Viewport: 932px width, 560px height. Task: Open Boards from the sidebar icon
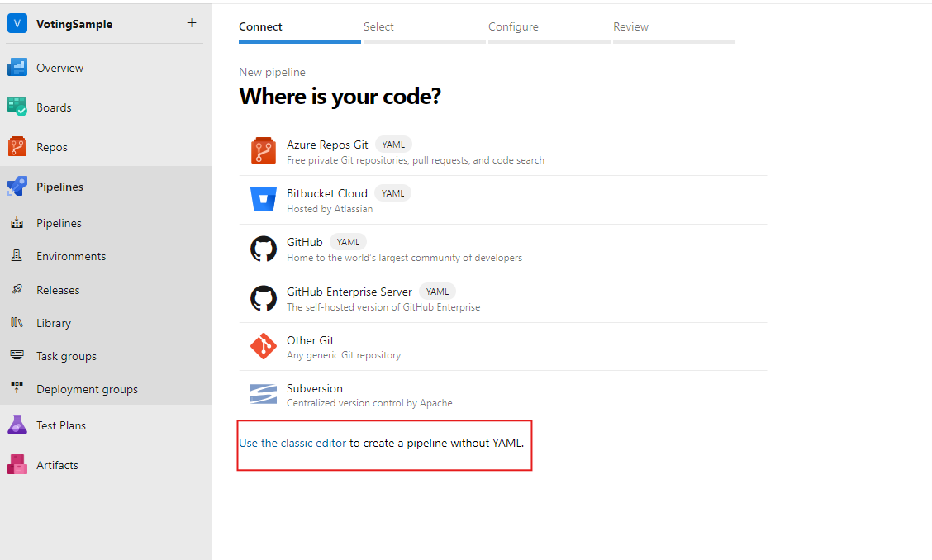point(17,107)
